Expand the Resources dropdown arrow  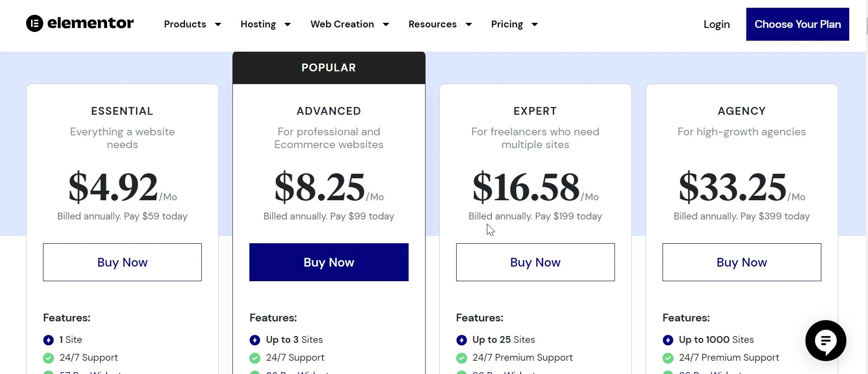tap(469, 24)
